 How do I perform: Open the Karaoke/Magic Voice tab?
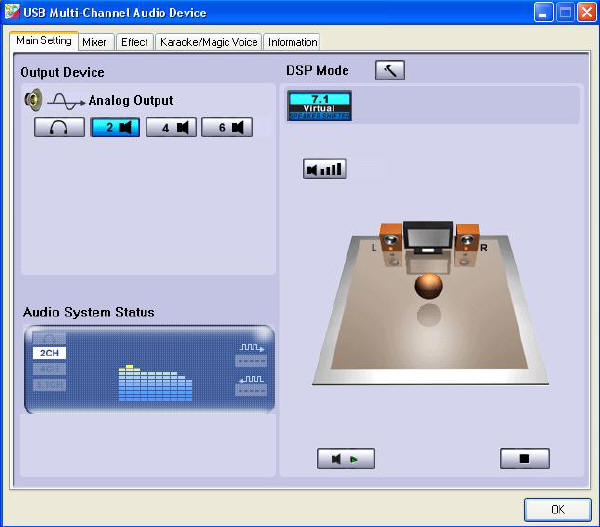tap(209, 42)
